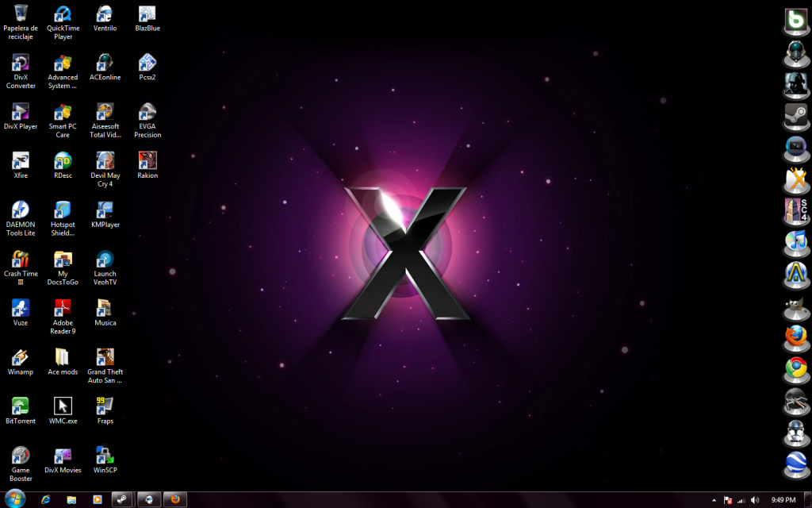This screenshot has height=508, width=812.
Task: Open Windows Media Player from taskbar
Action: (x=97, y=499)
